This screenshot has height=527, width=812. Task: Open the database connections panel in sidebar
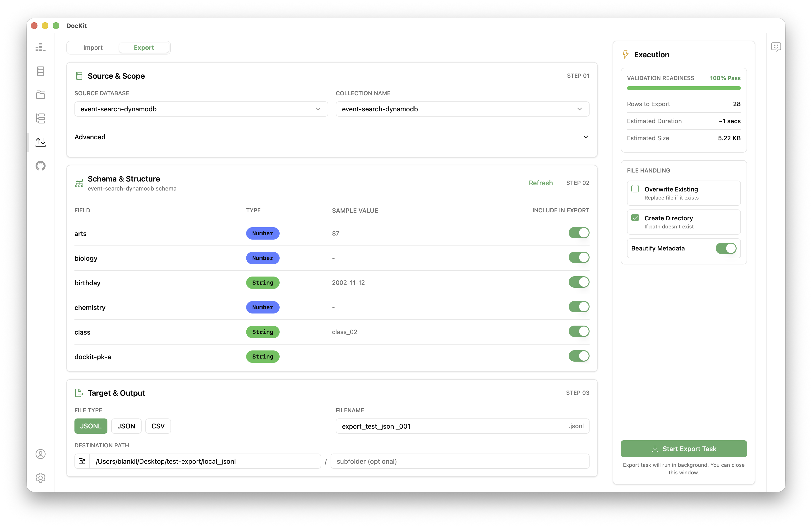[x=40, y=71]
